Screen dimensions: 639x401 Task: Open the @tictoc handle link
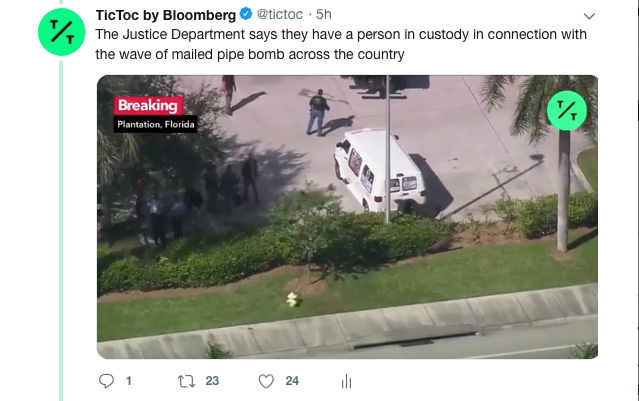click(x=280, y=14)
